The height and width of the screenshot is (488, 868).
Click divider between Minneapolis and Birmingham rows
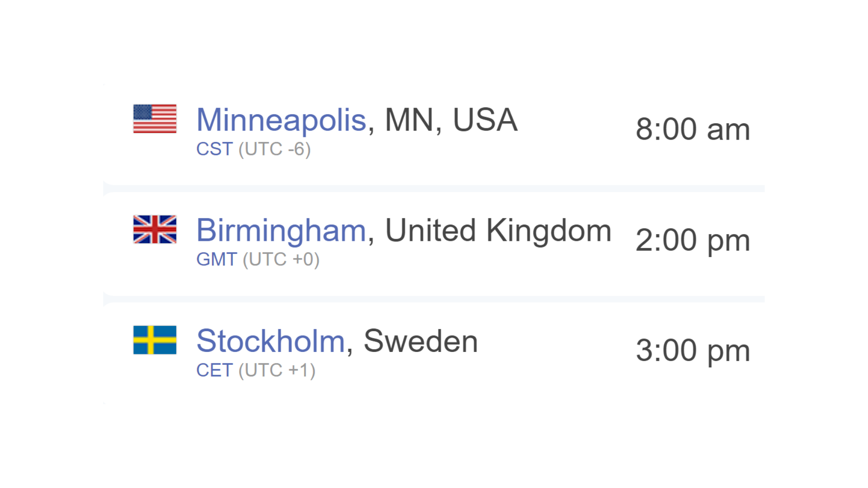pyautogui.click(x=434, y=188)
